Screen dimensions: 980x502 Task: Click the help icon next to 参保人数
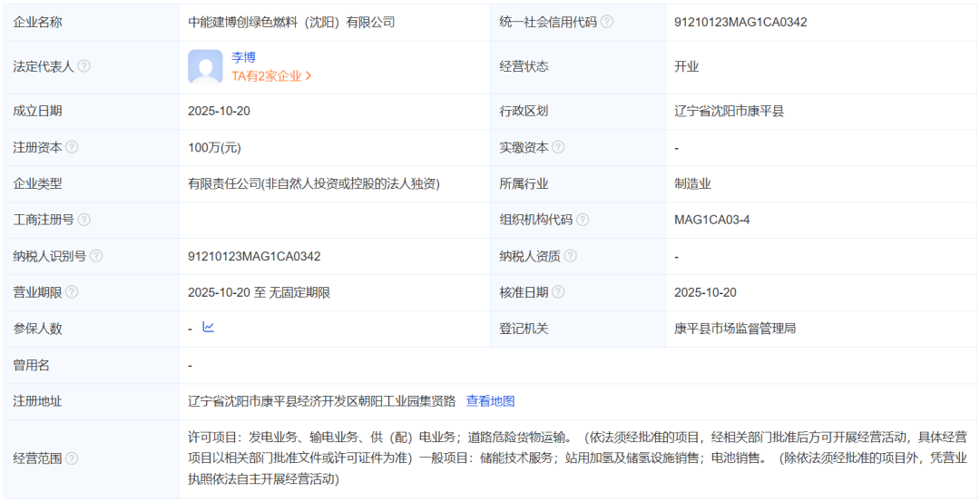click(x=72, y=329)
